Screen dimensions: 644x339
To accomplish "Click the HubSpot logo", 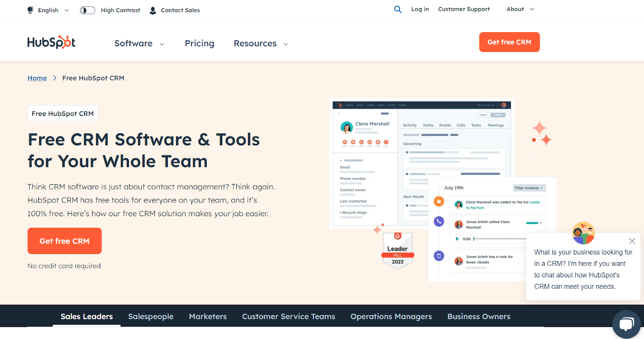I will 51,42.
